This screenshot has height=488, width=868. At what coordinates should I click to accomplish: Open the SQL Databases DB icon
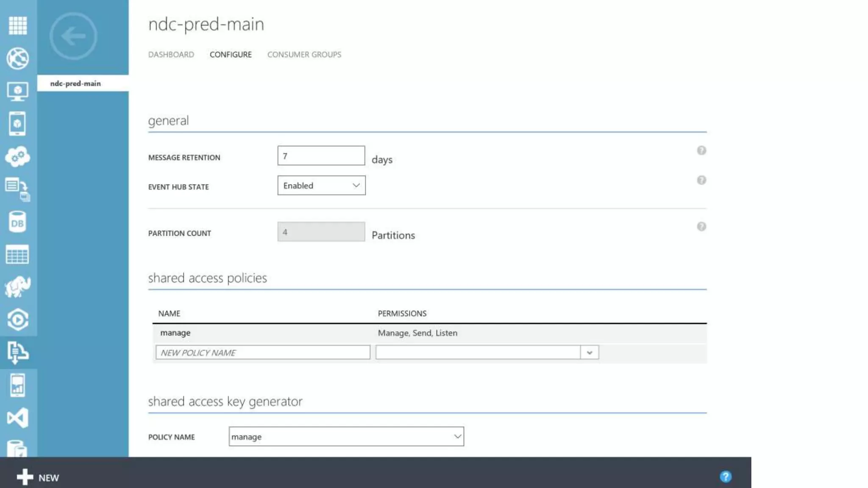pyautogui.click(x=18, y=222)
